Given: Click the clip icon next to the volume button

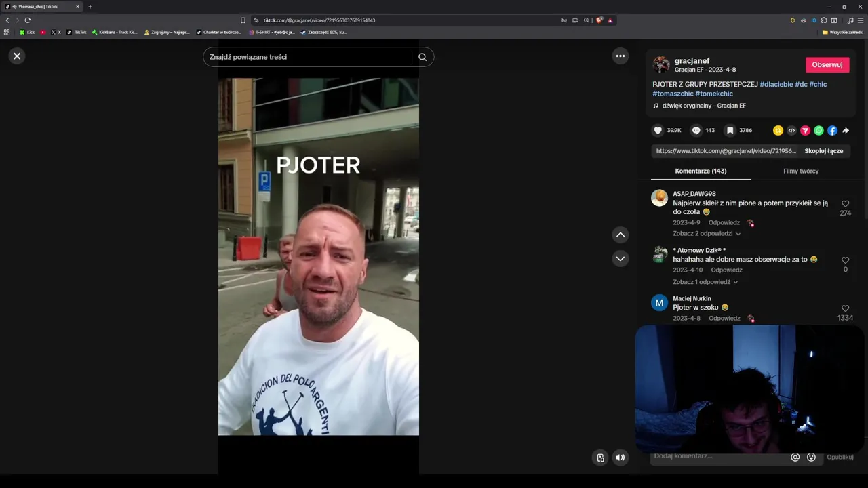Looking at the screenshot, I should pyautogui.click(x=600, y=457).
